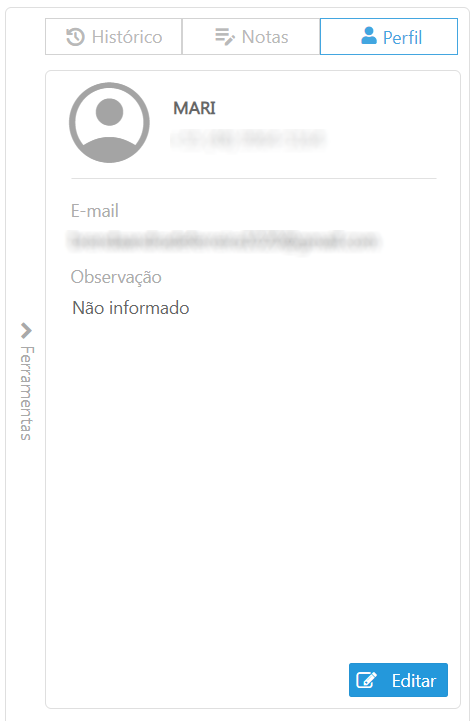Click the divider below the profile header
The height and width of the screenshot is (721, 476).
pos(254,178)
